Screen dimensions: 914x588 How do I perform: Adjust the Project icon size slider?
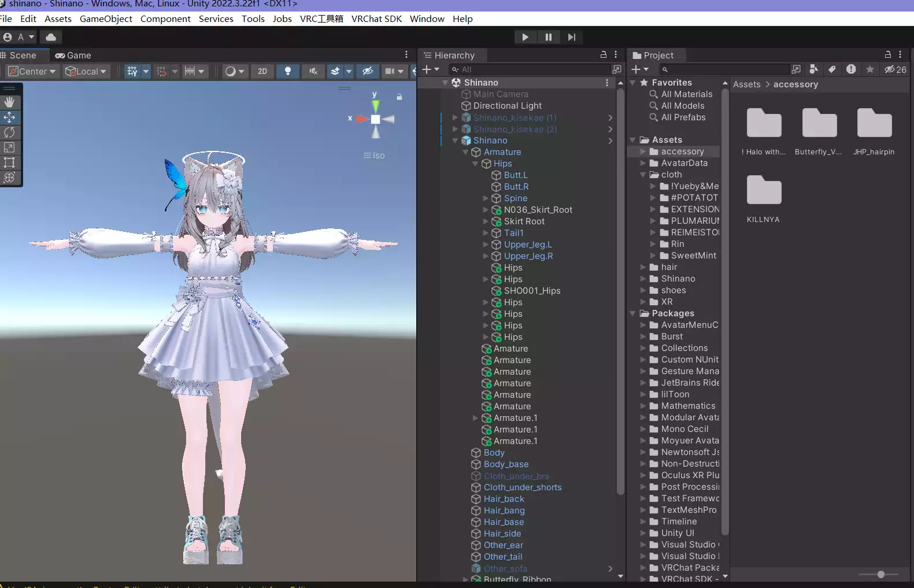tap(880, 574)
